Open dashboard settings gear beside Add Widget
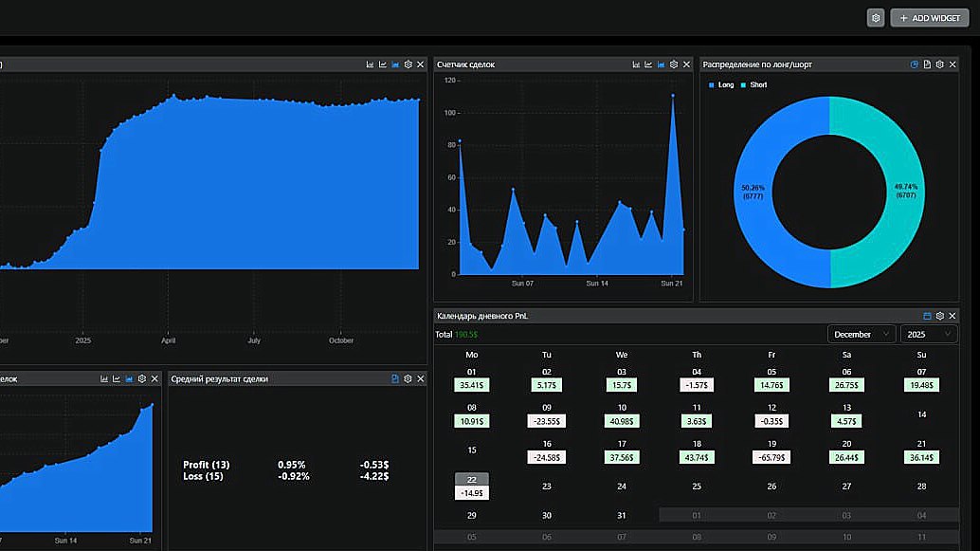 (x=876, y=18)
